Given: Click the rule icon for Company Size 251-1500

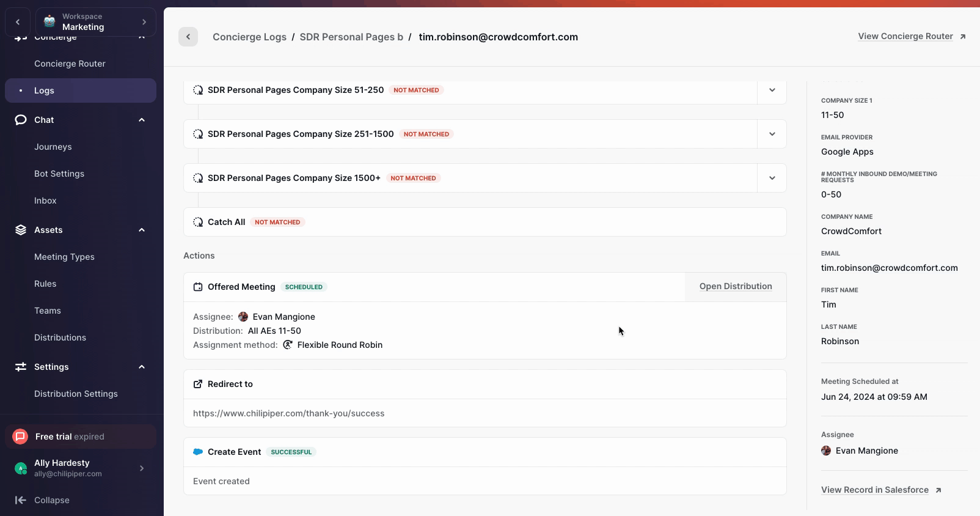Looking at the screenshot, I should (x=198, y=134).
